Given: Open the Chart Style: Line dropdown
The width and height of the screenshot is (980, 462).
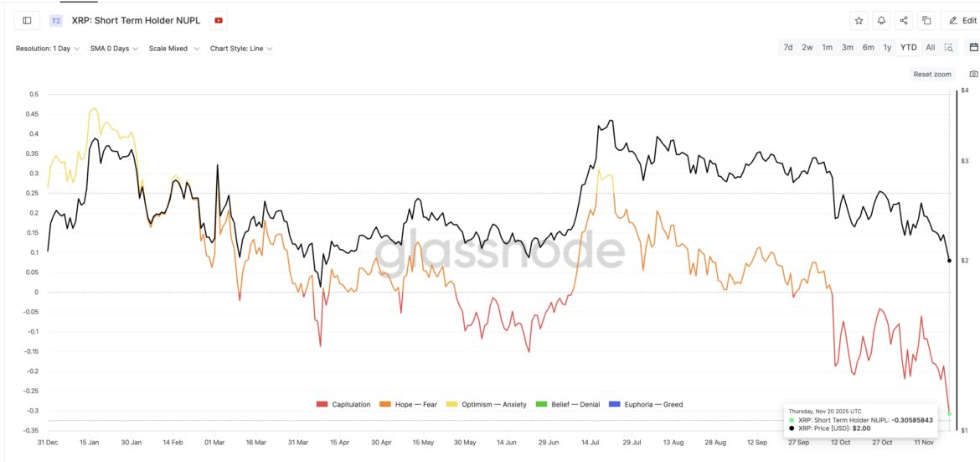Looking at the screenshot, I should coord(241,49).
